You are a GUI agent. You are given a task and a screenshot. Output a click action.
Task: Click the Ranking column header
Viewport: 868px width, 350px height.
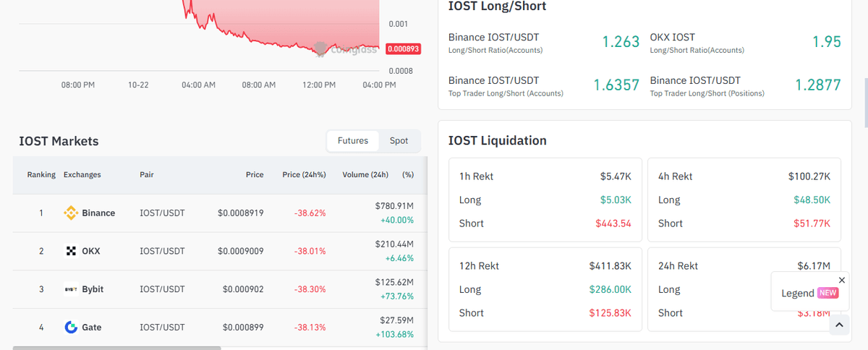[41, 175]
